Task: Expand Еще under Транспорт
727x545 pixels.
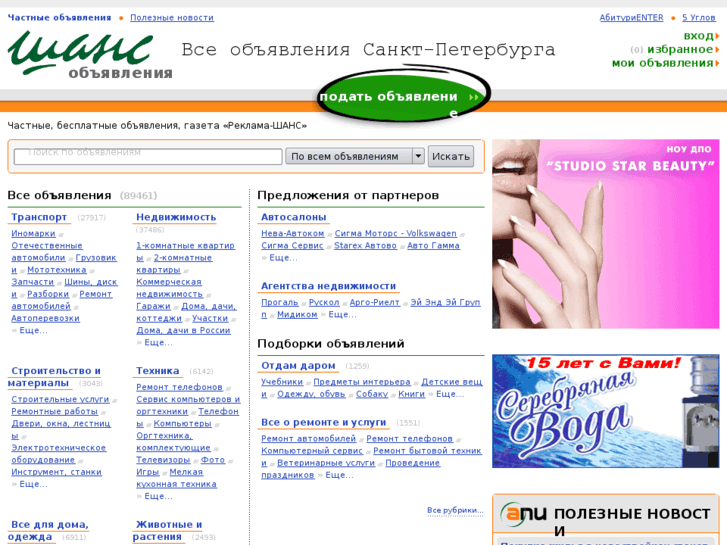Action: point(33,330)
